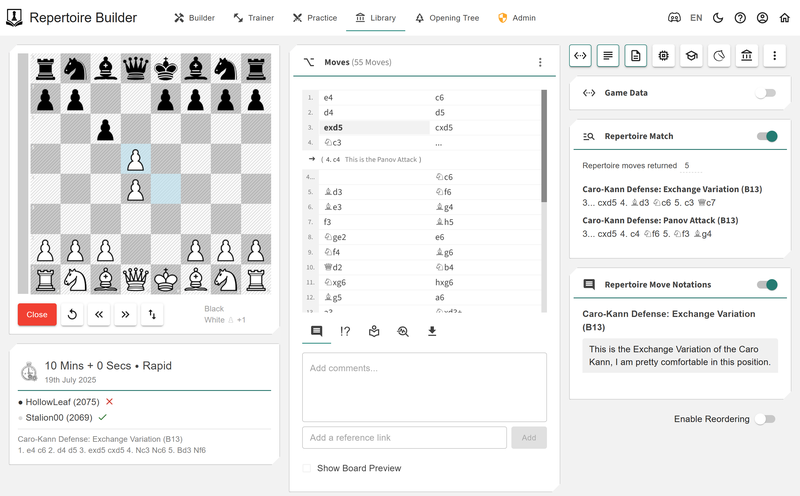The height and width of the screenshot is (496, 800).
Task: Open the Discord icon in header
Action: [675, 18]
